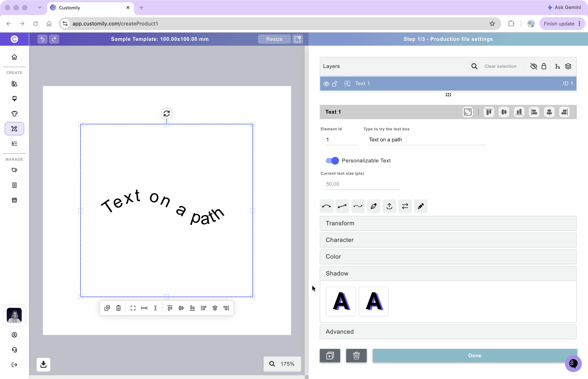
Task: Open the tags item under Manage
Action: click(x=15, y=170)
